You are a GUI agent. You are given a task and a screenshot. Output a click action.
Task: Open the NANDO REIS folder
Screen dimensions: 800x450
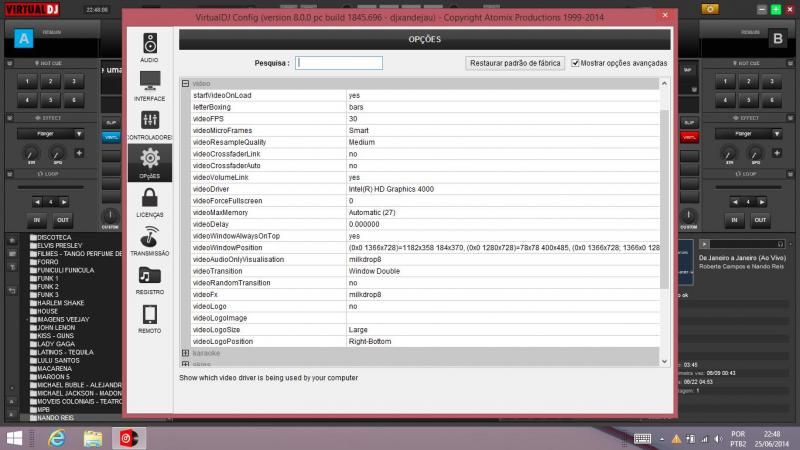(x=52, y=417)
